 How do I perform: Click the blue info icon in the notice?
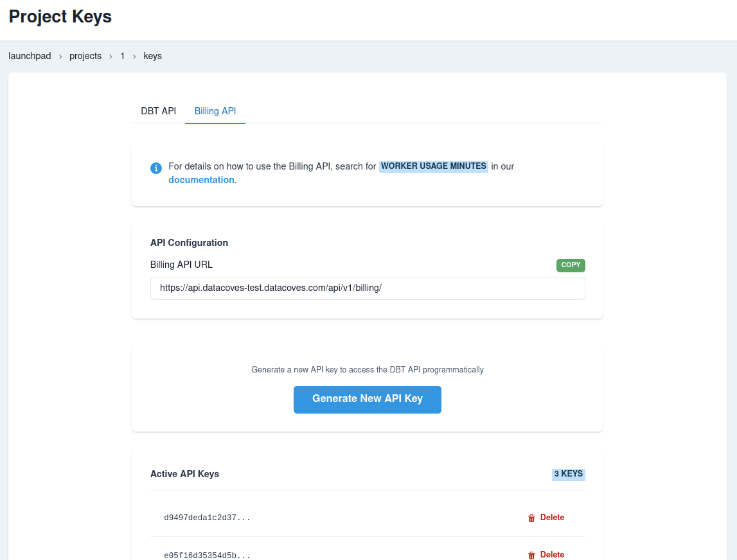[x=155, y=168]
